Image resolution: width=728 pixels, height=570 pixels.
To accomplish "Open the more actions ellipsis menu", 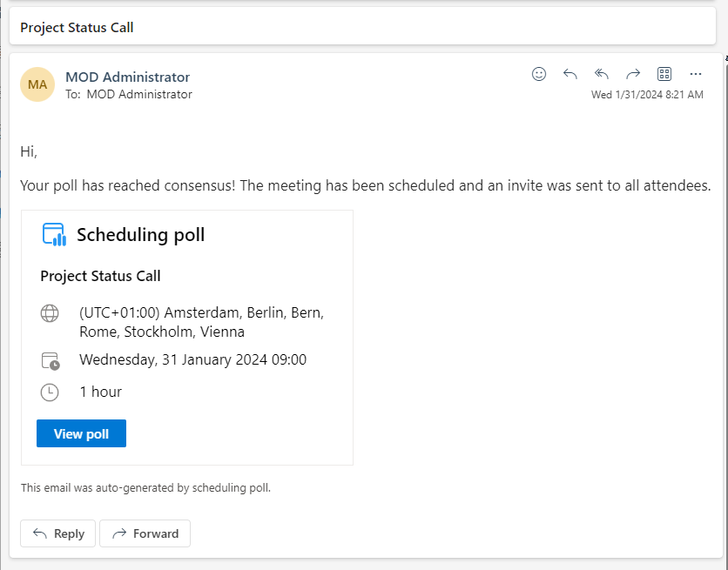I will pyautogui.click(x=696, y=74).
